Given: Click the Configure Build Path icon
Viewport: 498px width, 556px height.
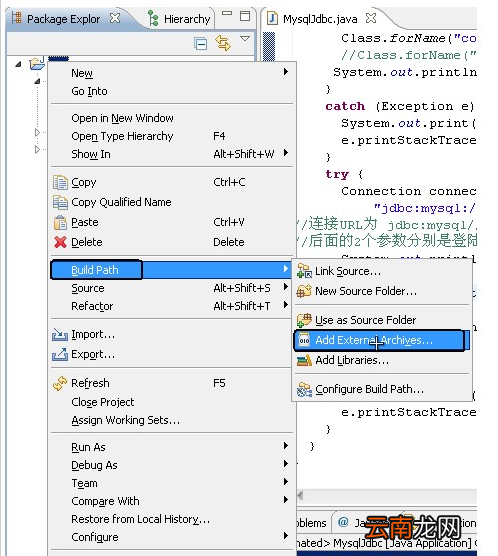Looking at the screenshot, I should tap(304, 389).
